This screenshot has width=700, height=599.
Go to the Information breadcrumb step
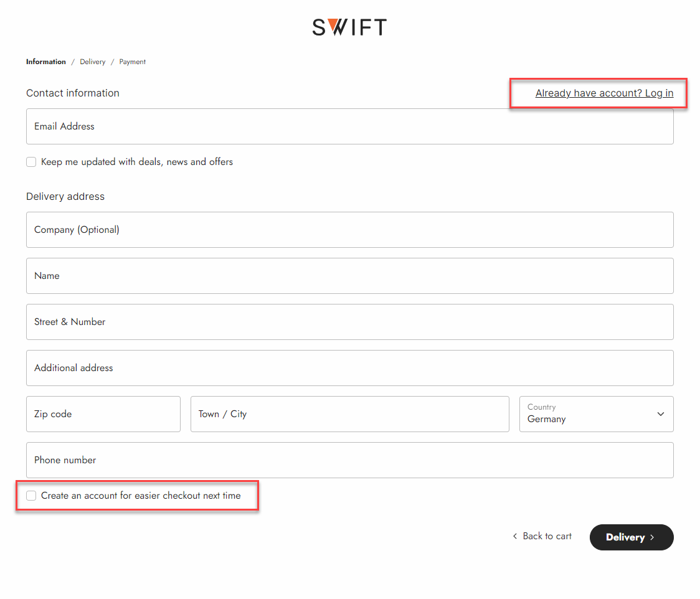click(x=46, y=62)
